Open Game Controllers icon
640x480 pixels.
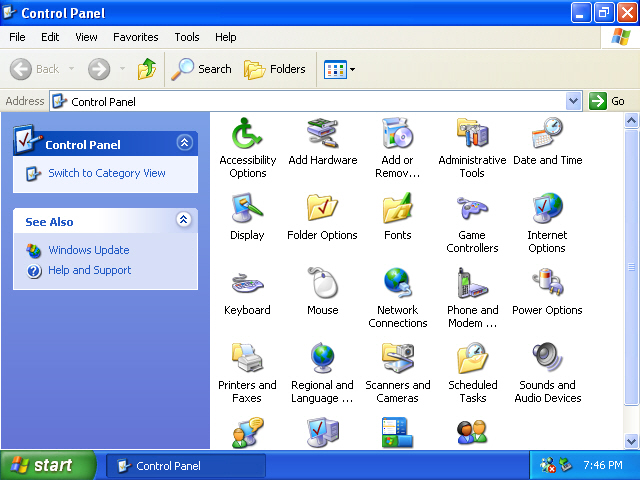[x=472, y=208]
